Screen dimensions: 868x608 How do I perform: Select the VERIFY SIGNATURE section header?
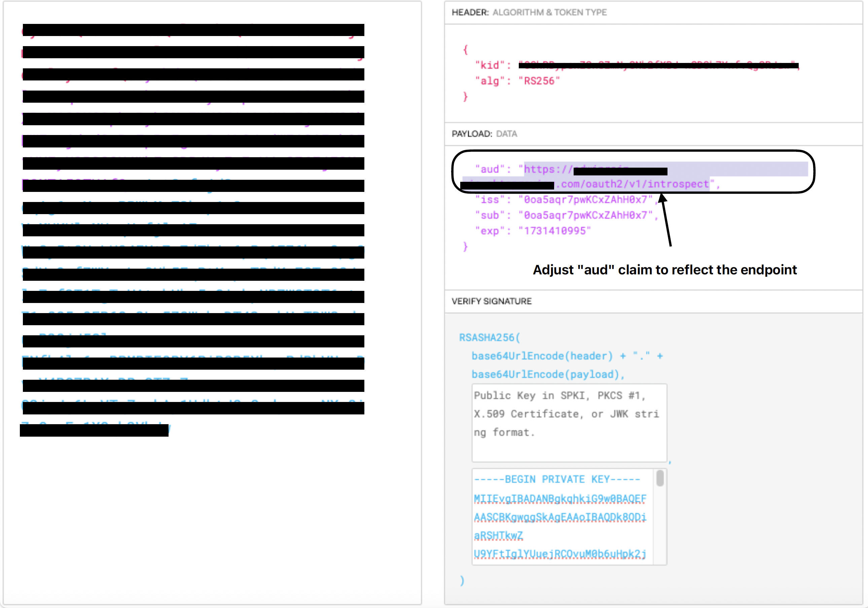click(492, 301)
